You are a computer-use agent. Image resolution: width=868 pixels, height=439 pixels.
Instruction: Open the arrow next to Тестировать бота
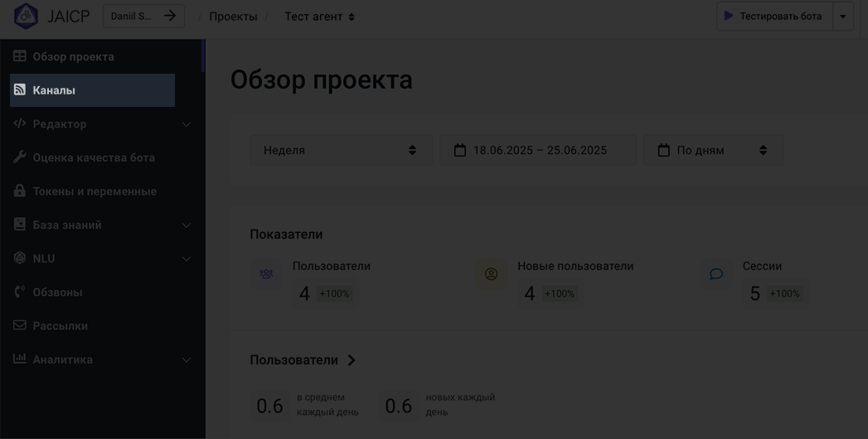coord(843,17)
